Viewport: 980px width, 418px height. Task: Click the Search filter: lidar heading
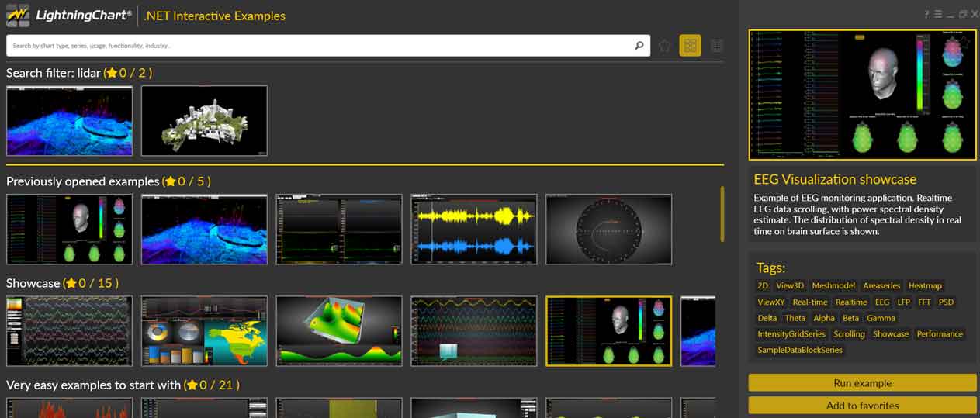pos(54,73)
